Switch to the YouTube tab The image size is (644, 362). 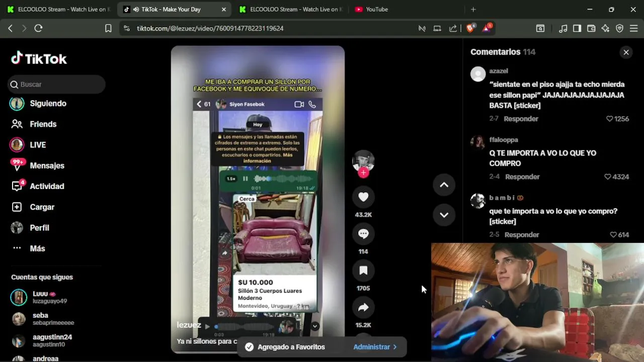click(x=376, y=9)
